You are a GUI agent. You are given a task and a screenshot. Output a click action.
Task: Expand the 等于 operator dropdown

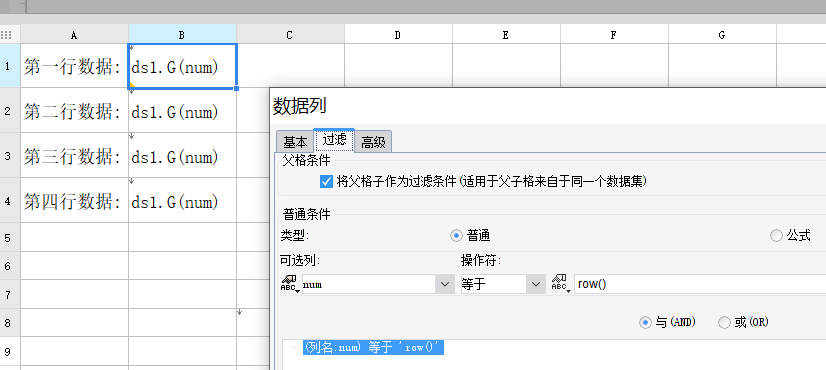(x=536, y=285)
